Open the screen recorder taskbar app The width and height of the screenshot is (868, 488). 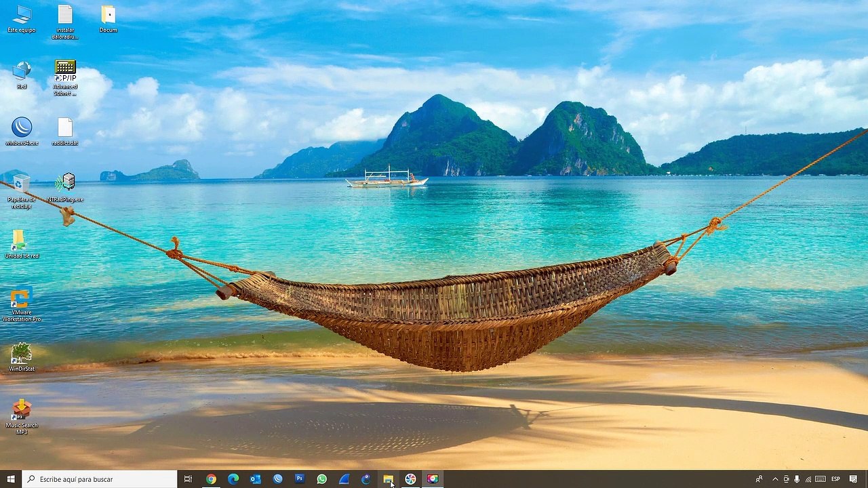click(433, 479)
